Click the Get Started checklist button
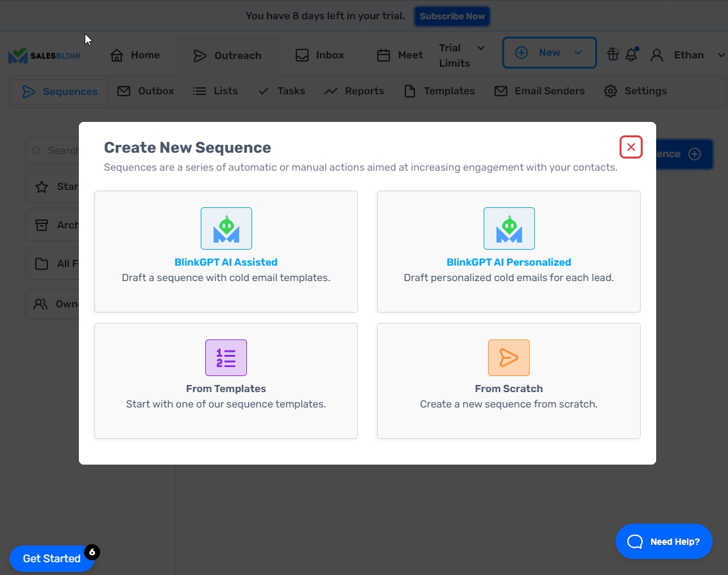Screen dimensions: 728x575 click(51, 558)
